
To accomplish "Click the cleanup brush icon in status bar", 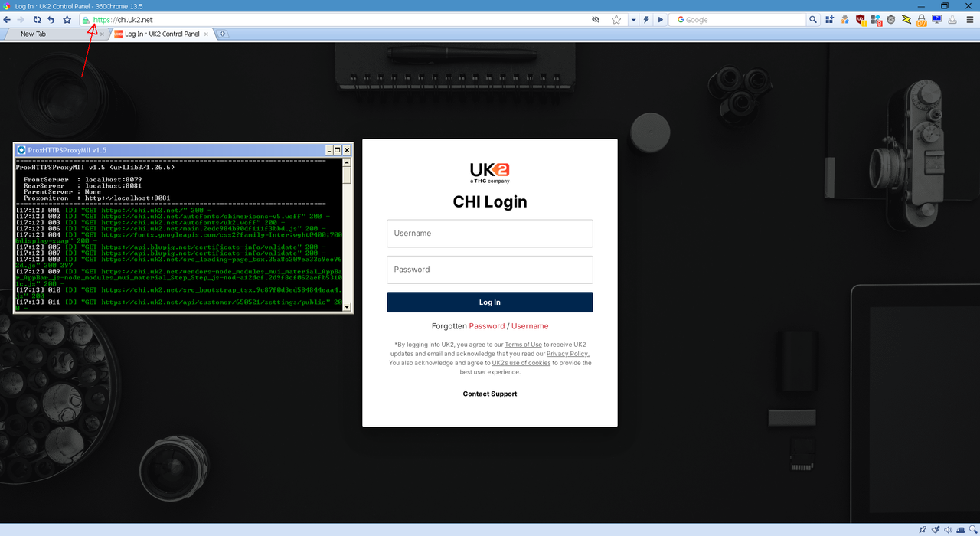I will coord(936,529).
